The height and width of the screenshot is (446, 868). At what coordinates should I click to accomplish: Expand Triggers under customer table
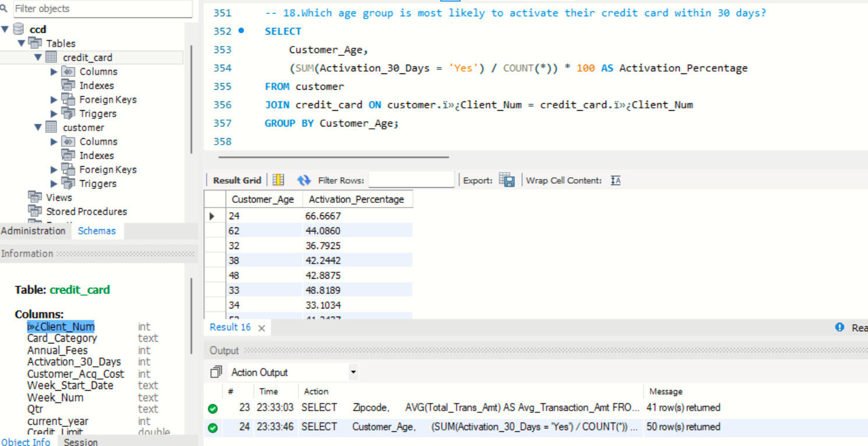[x=54, y=184]
